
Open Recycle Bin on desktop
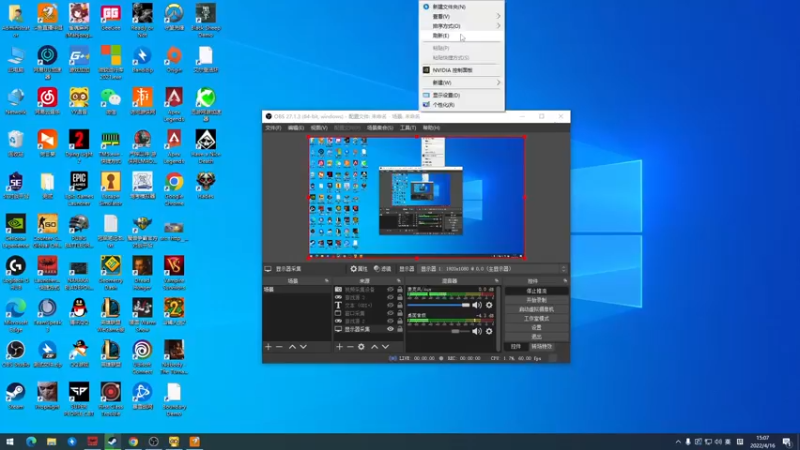click(16, 143)
